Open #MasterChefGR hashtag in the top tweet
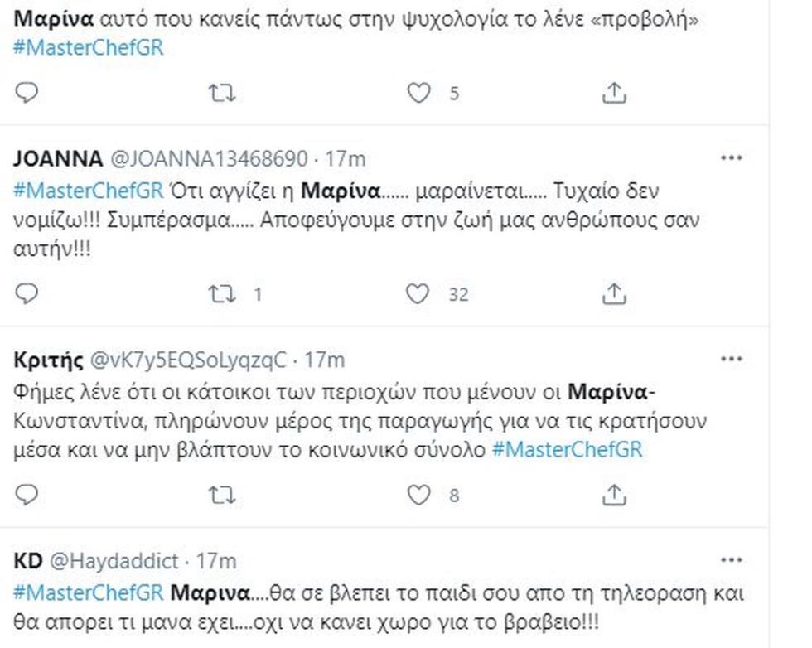 88,48
